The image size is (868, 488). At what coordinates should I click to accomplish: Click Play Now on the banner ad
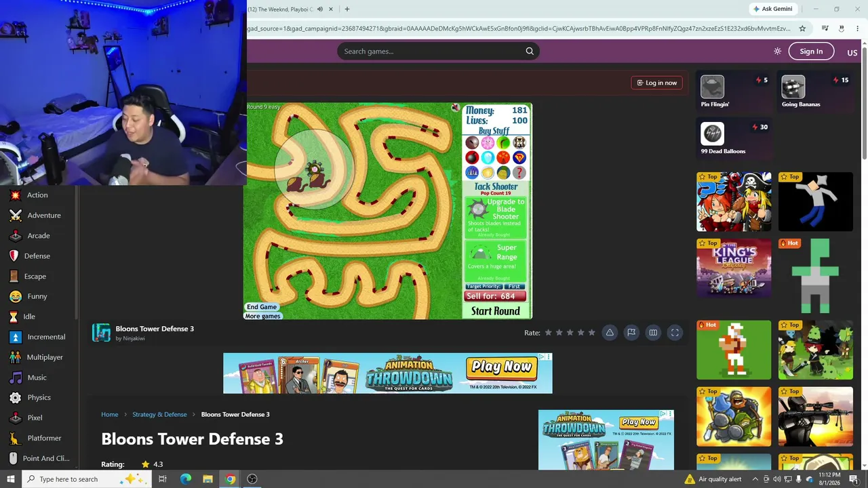click(x=501, y=367)
